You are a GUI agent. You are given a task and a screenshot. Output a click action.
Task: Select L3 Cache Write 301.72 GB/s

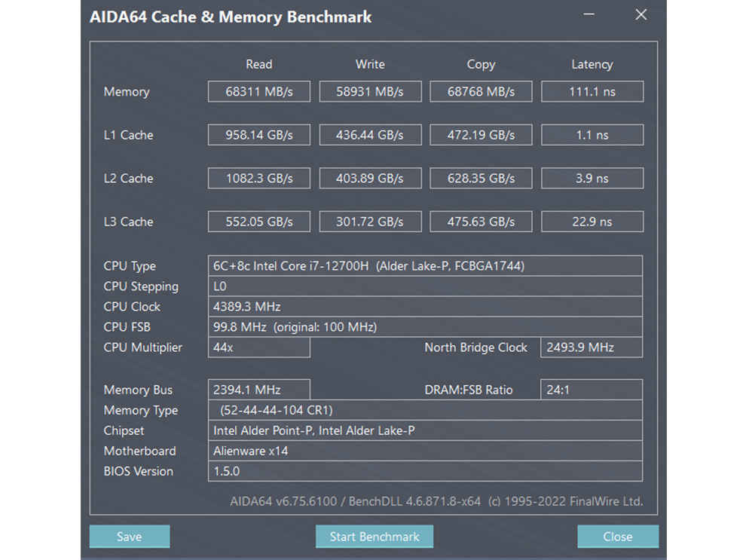pyautogui.click(x=370, y=222)
